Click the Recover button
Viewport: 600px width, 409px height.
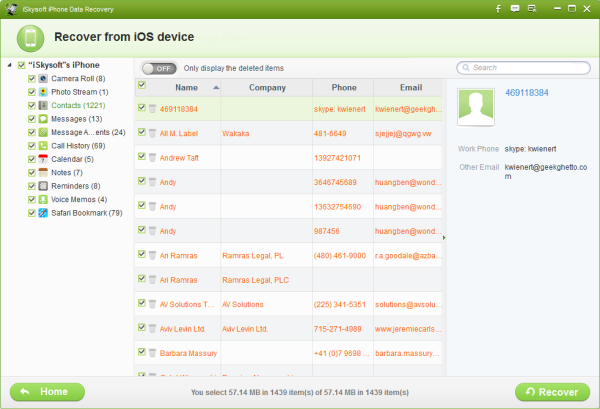(552, 392)
